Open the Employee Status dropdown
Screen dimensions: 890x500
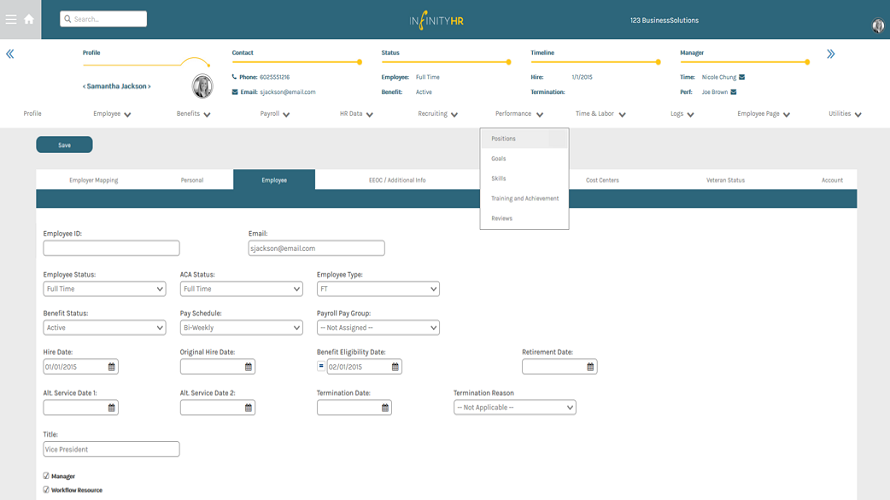104,289
